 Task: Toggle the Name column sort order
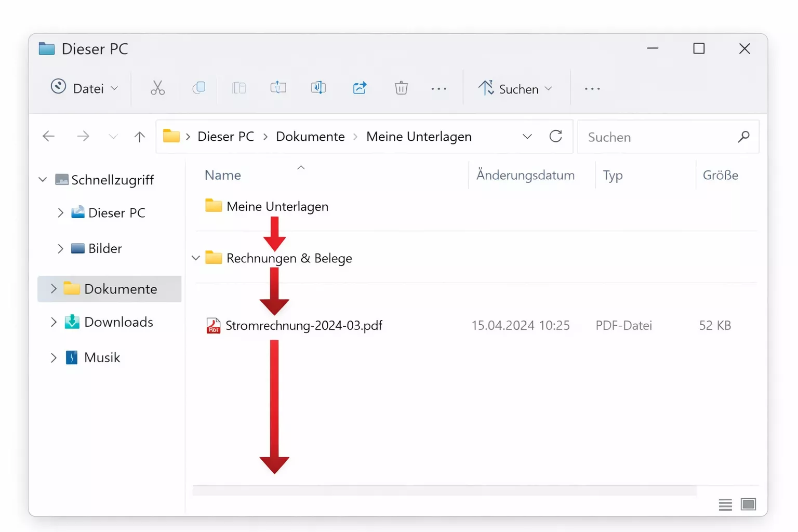click(222, 175)
